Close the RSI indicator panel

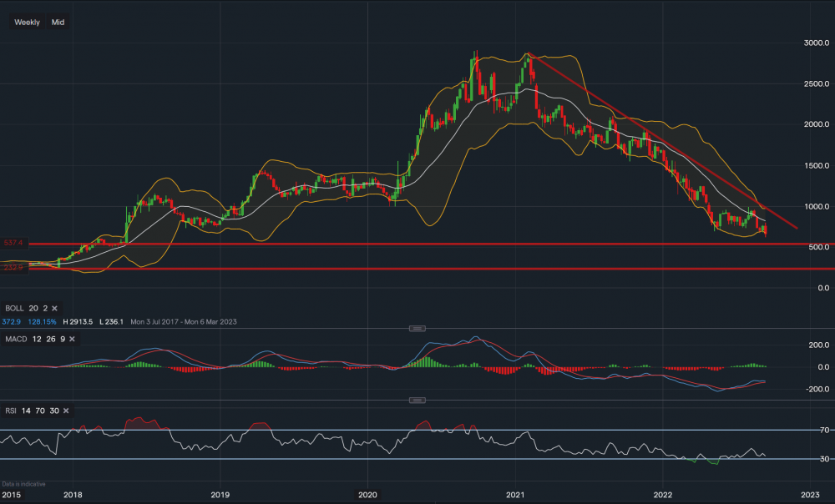(65, 411)
